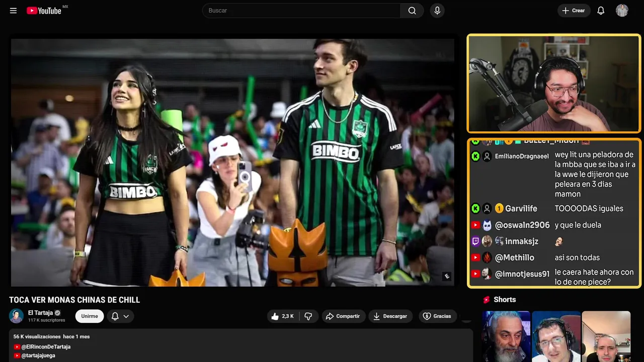Click Shorts section icon

(487, 300)
